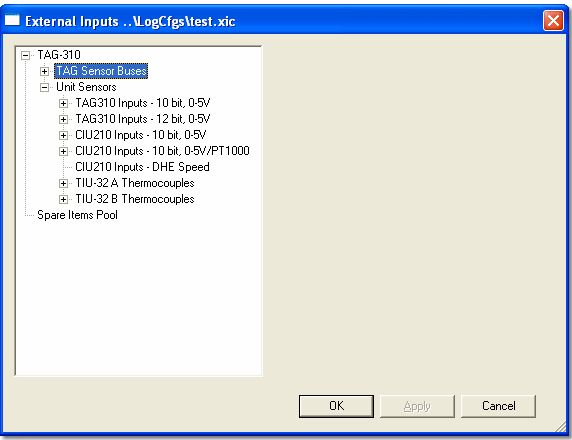This screenshot has height=440, width=572.
Task: Select the TAG-310 tree item
Action: (59, 55)
